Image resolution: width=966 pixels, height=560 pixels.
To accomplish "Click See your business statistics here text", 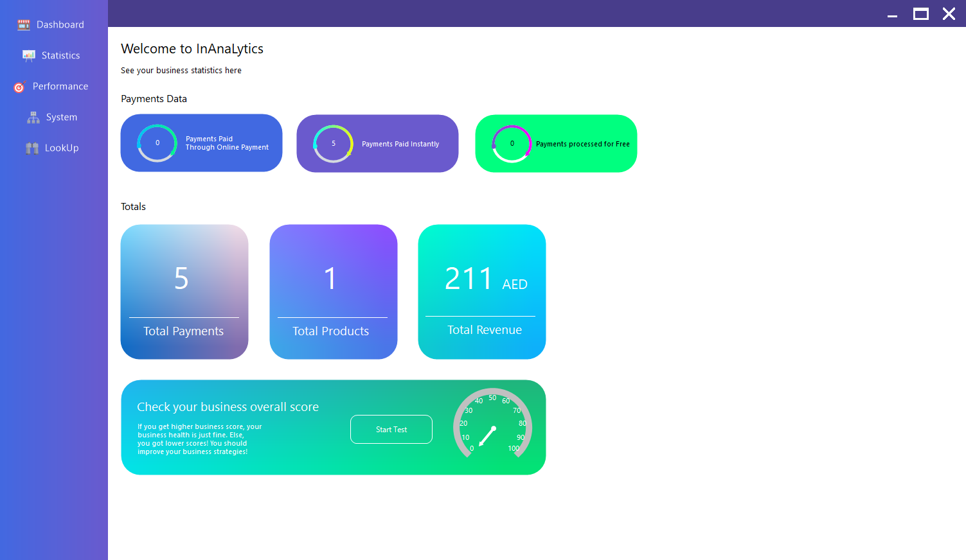I will tap(181, 71).
